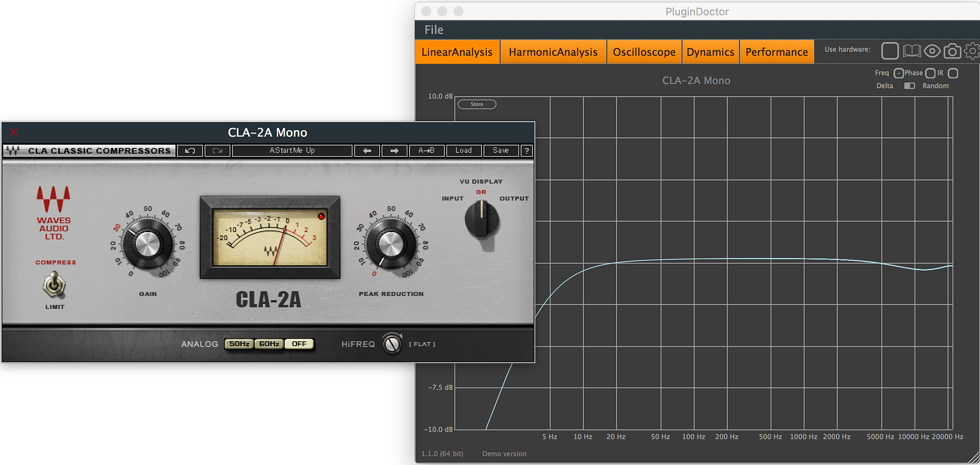
Task: Click the red Waves Audio Ltd. logo
Action: (53, 213)
